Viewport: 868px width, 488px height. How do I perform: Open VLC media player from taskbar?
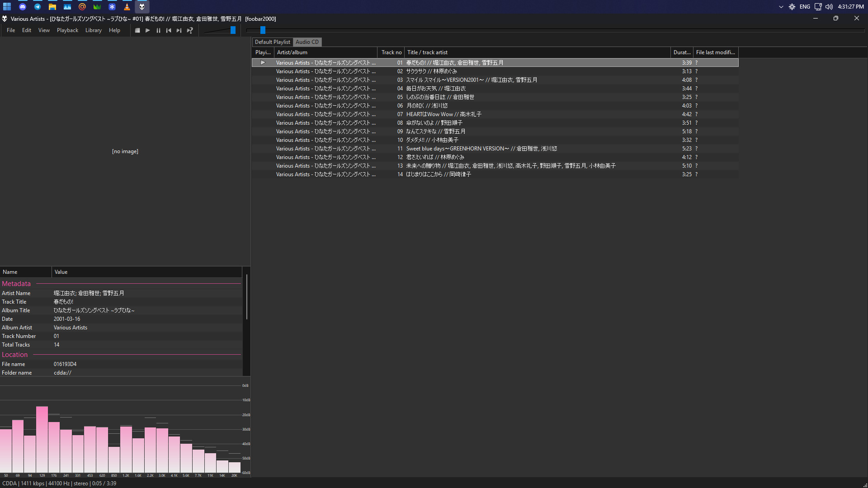pos(127,7)
